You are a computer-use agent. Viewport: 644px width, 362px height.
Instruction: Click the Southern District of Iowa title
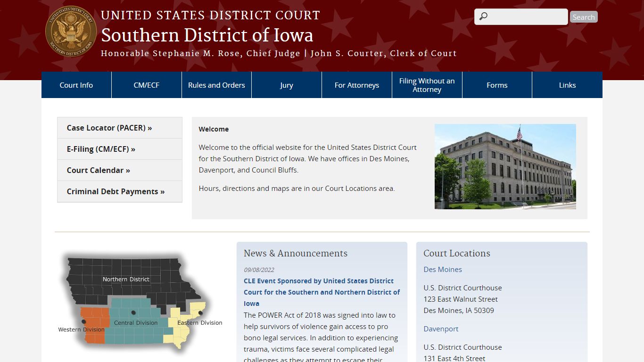207,35
